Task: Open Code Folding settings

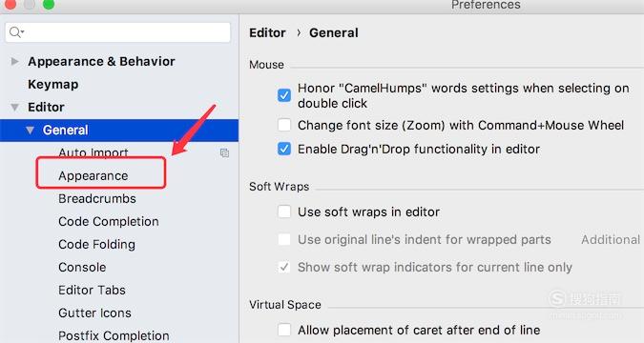Action: pyautogui.click(x=96, y=245)
